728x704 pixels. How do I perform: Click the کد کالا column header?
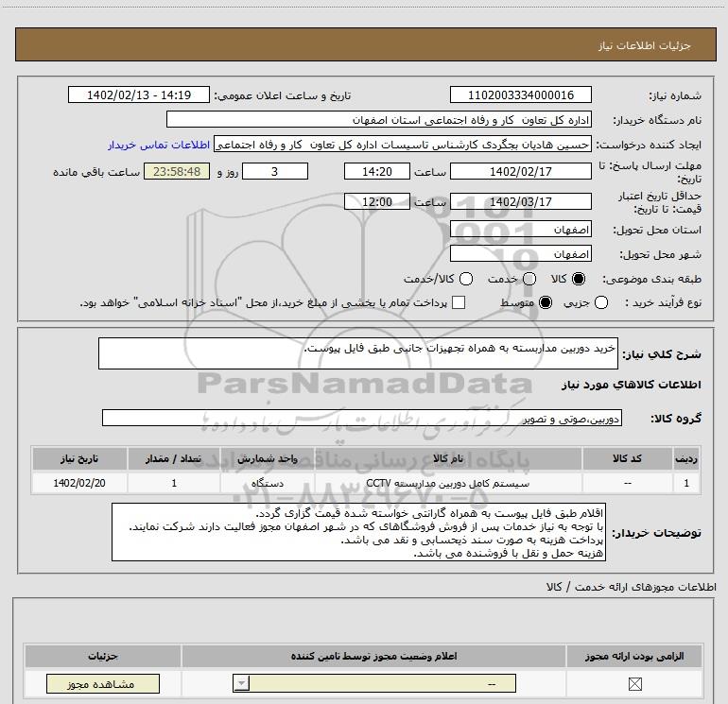(x=627, y=459)
